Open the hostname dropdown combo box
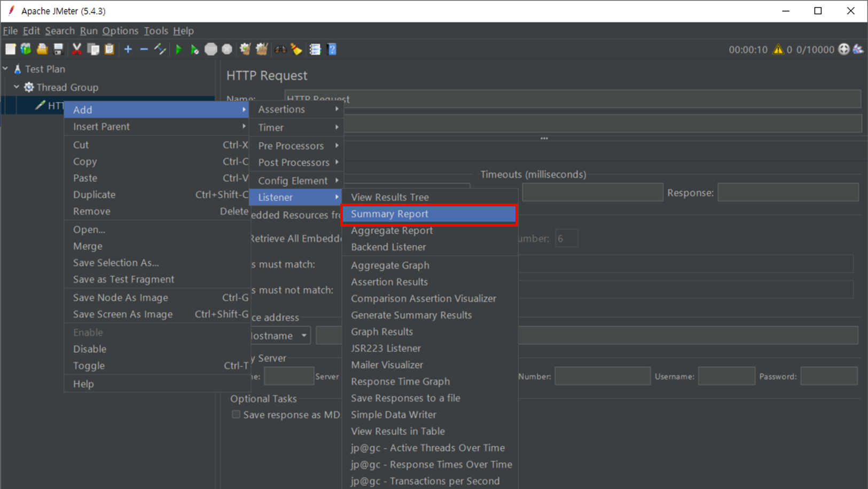Screen dimensions: 868x489 (279, 336)
